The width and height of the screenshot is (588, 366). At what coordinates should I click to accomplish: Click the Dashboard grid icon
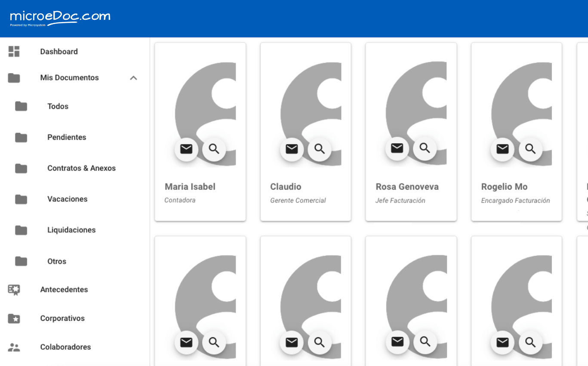tap(14, 51)
